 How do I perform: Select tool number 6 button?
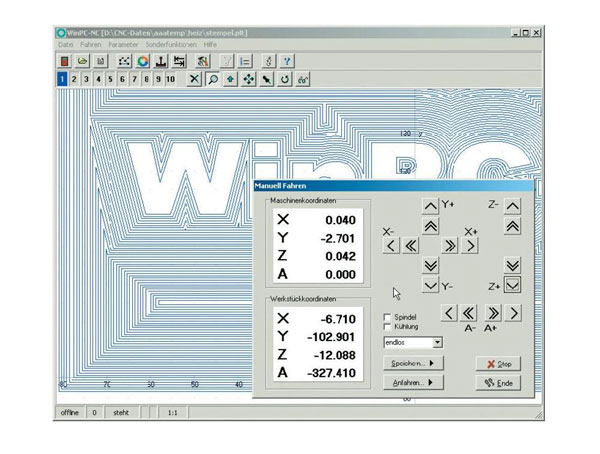[122, 79]
